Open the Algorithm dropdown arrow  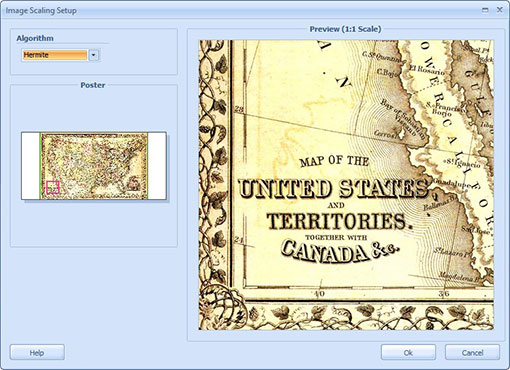94,55
